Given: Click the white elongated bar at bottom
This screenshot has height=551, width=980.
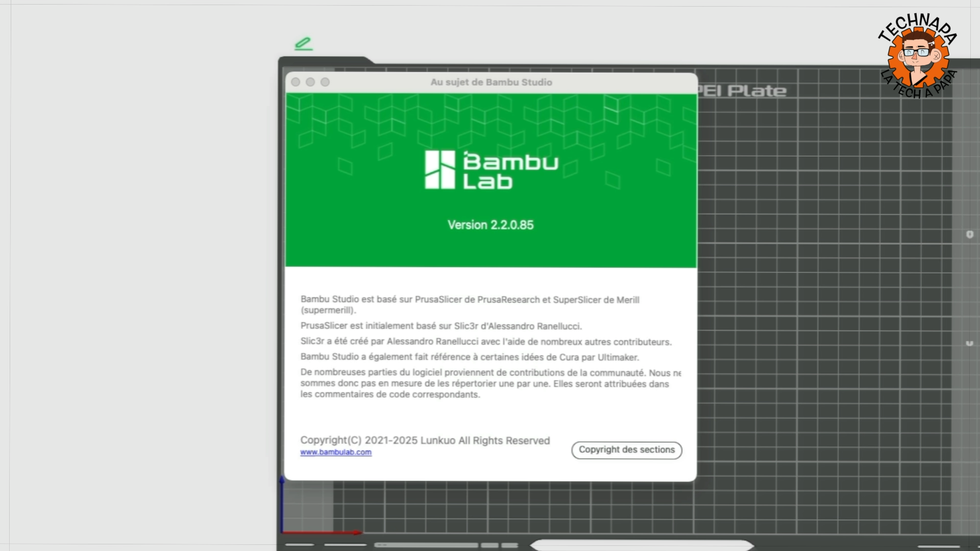Looking at the screenshot, I should (x=642, y=545).
